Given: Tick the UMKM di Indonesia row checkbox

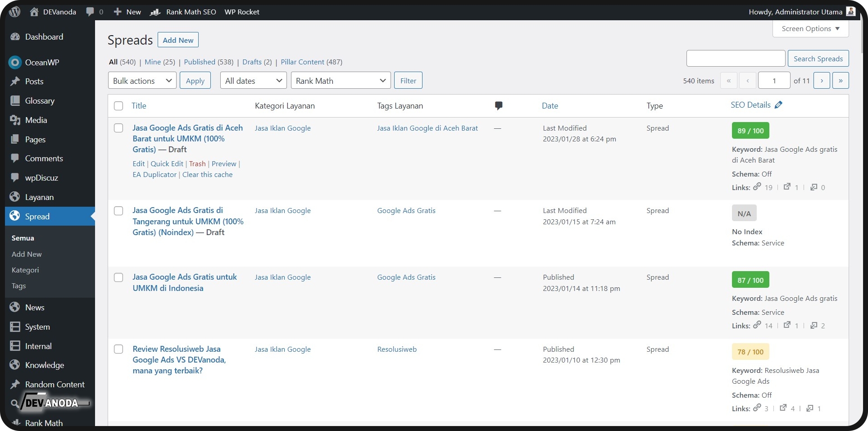Looking at the screenshot, I should pyautogui.click(x=118, y=277).
